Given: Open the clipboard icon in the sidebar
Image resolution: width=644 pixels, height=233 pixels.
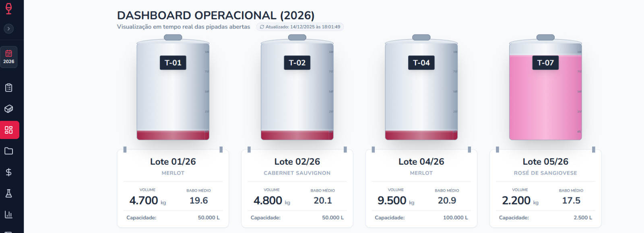Looking at the screenshot, I should click(9, 87).
